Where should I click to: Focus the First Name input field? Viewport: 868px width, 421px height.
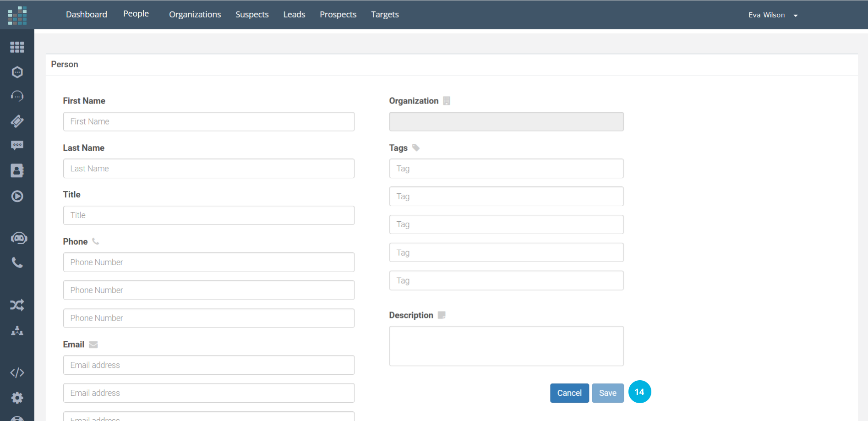click(x=209, y=121)
